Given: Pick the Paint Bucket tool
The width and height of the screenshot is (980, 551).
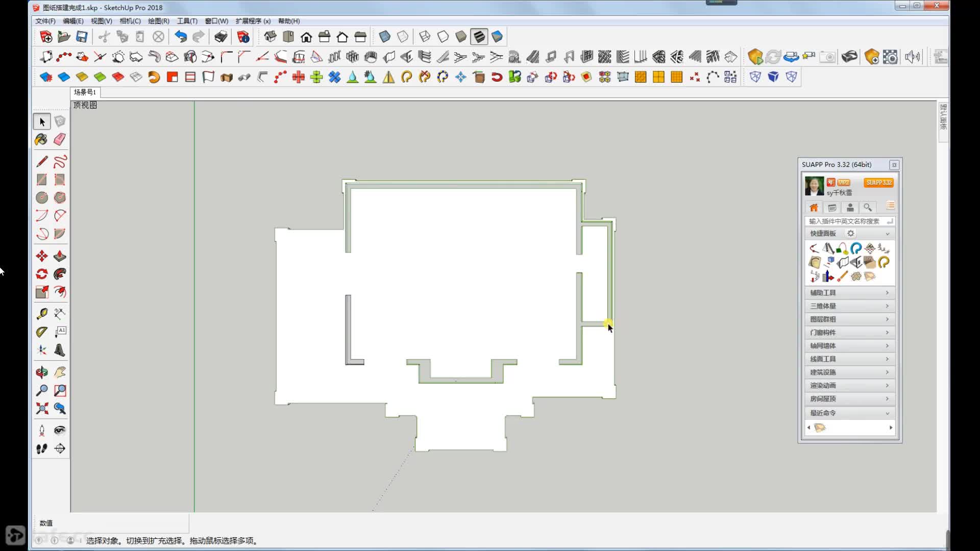Looking at the screenshot, I should [x=42, y=139].
